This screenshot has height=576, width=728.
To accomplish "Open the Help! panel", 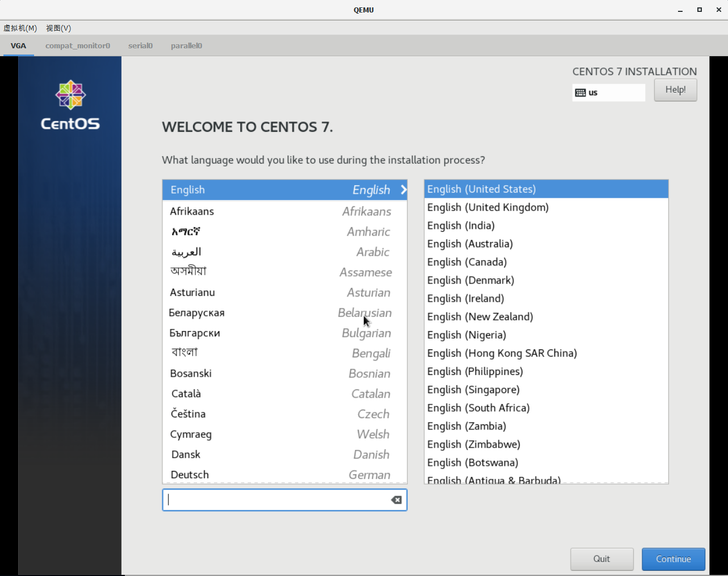I will [675, 90].
